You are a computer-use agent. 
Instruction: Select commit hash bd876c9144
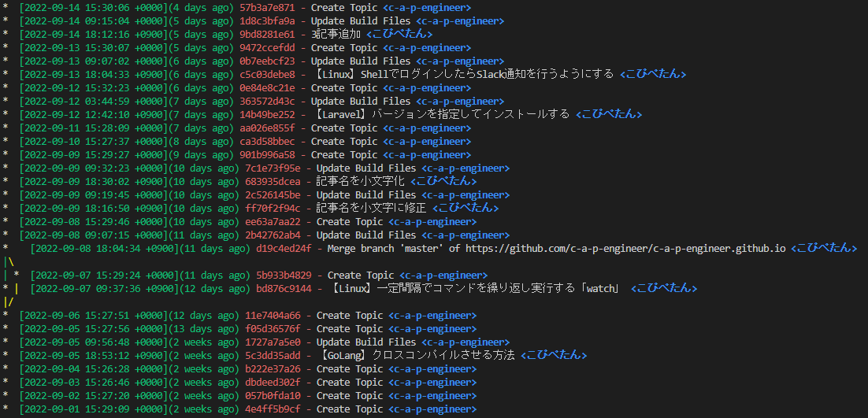[284, 288]
